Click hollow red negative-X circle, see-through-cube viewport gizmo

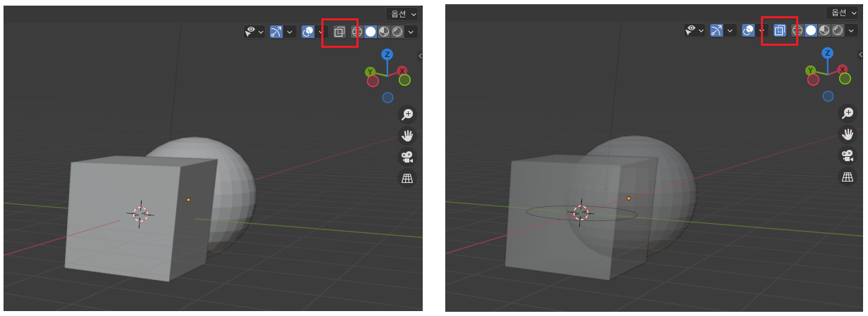[x=813, y=80]
